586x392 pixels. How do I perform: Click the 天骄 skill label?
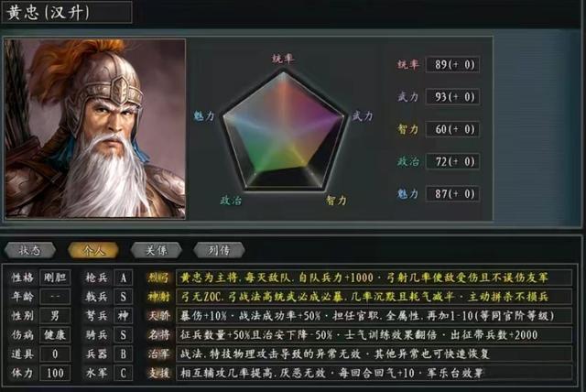click(158, 316)
